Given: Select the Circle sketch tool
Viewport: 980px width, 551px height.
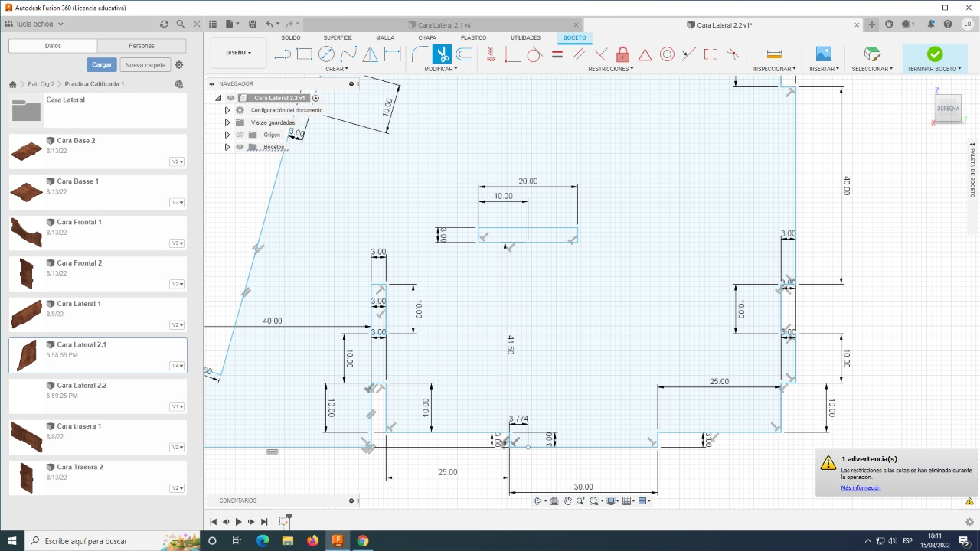Looking at the screenshot, I should click(x=326, y=54).
